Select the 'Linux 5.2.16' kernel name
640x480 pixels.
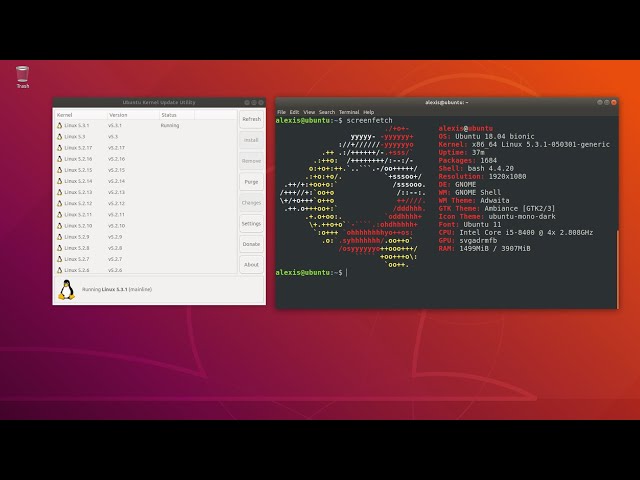(x=78, y=159)
